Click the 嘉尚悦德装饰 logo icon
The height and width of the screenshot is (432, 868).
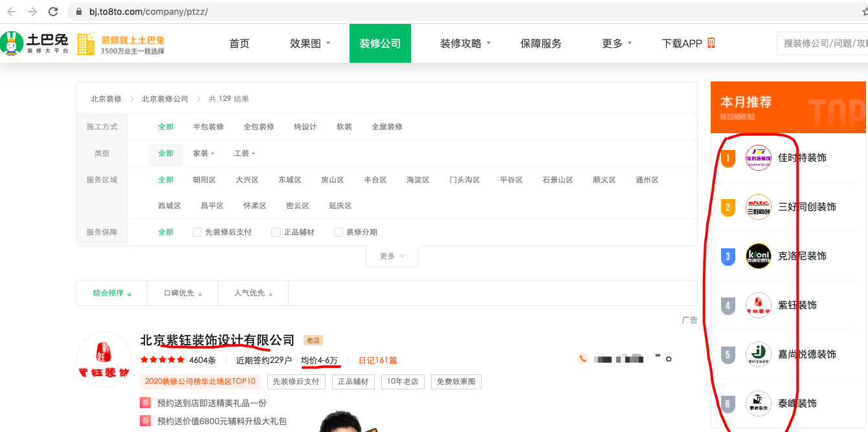(x=758, y=354)
